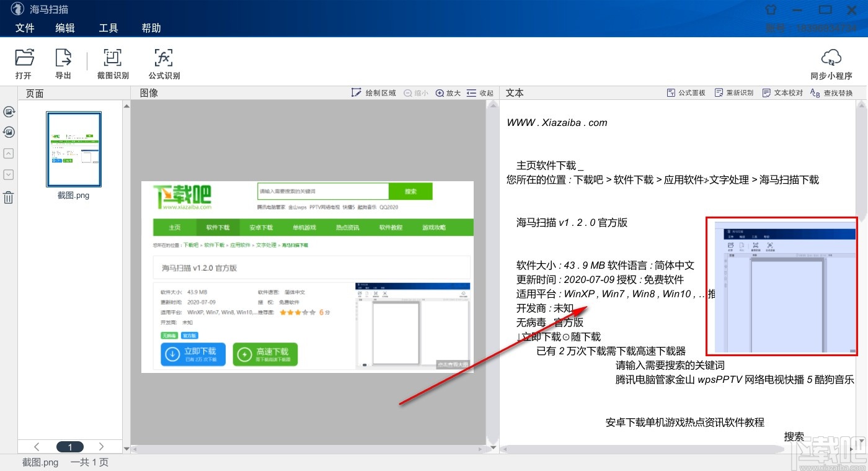
Task: Click the '海马扫描 v1 . 2 . 0 官方版' text line
Action: 572,223
